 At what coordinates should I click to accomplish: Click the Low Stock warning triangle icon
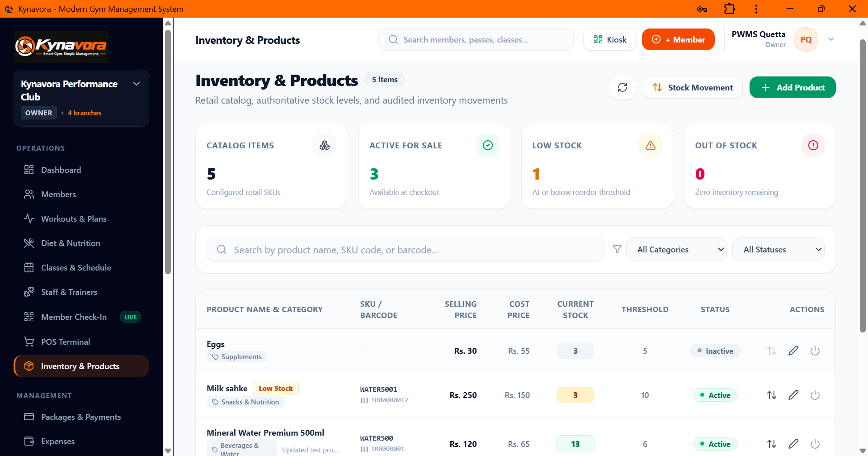tap(651, 145)
